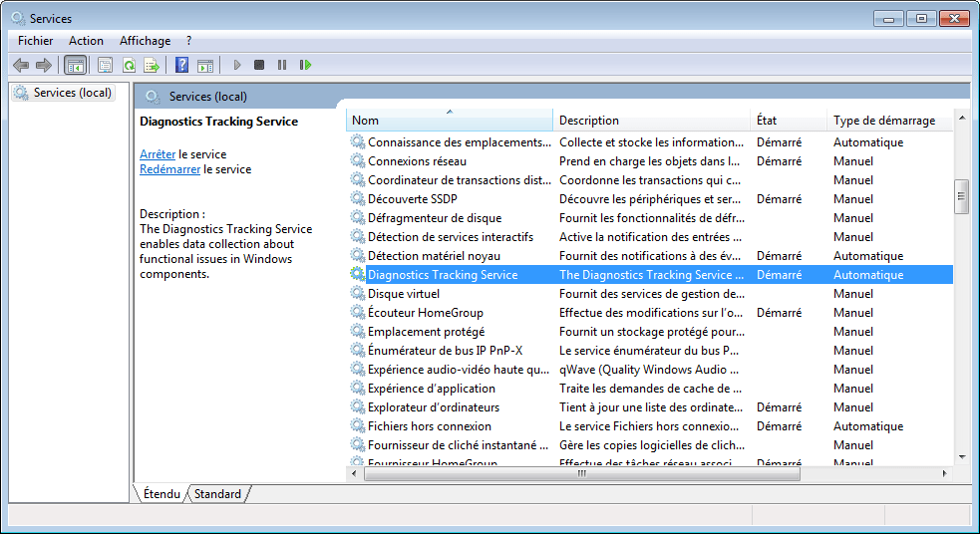Click the vertical scrollbar down arrow
The image size is (980, 534).
[x=962, y=457]
